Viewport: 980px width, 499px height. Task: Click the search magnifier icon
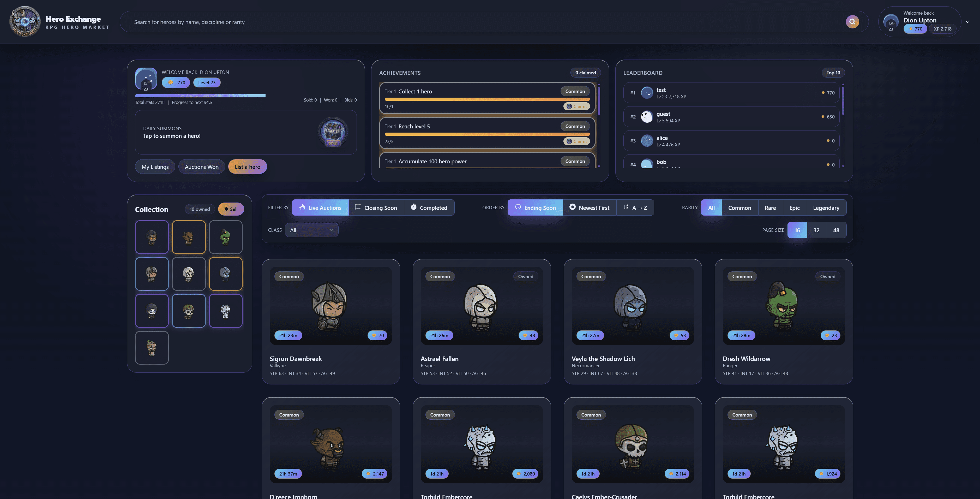tap(852, 22)
